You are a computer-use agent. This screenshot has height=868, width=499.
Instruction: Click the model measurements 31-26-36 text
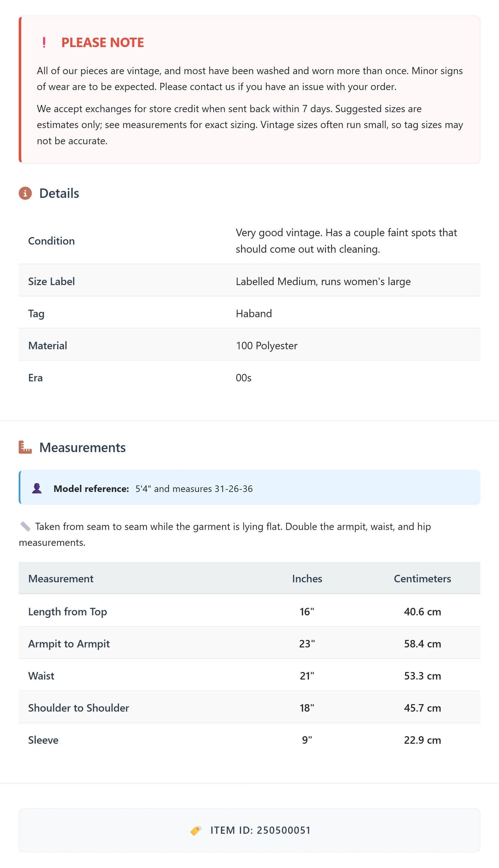[233, 489]
